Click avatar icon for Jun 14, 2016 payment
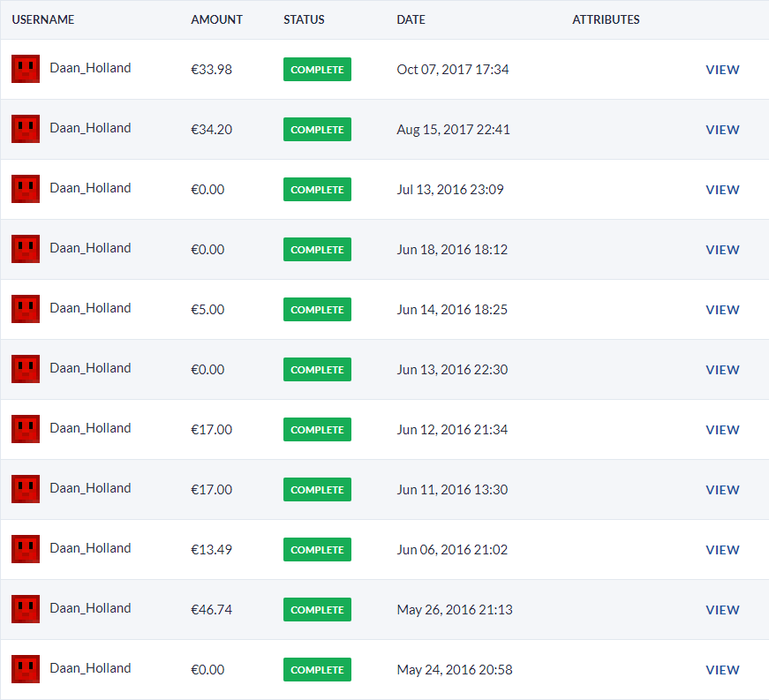 pyautogui.click(x=26, y=309)
